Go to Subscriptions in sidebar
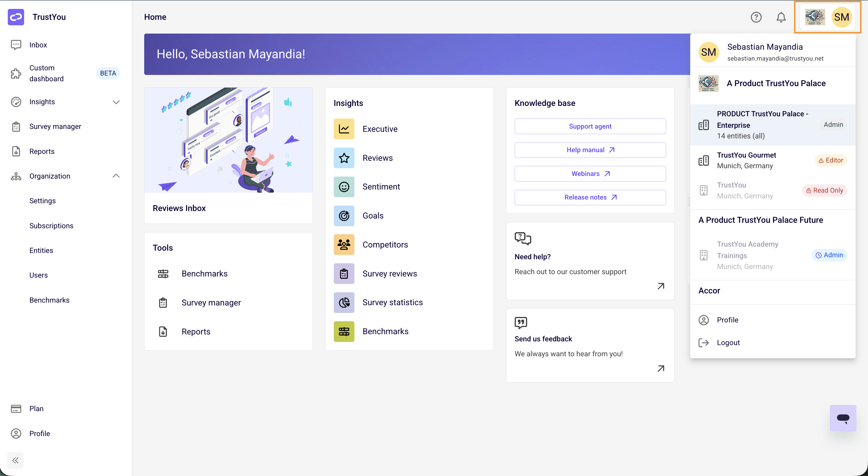 click(51, 226)
